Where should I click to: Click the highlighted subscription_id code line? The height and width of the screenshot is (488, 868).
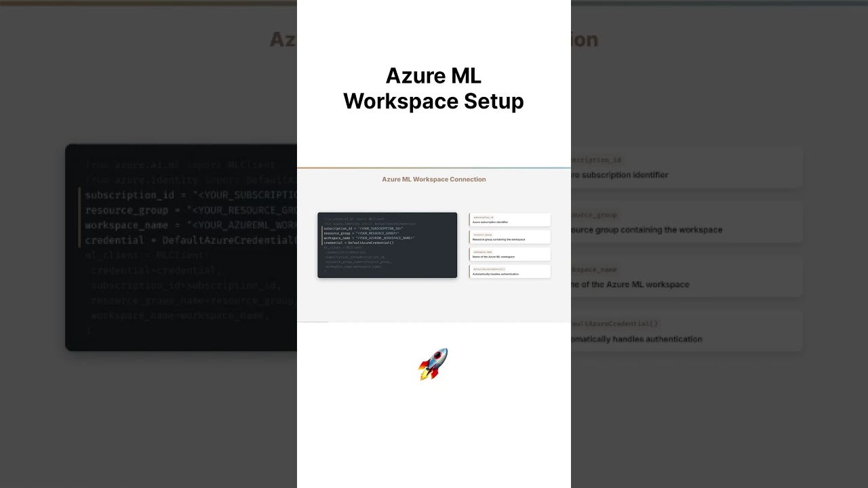coord(363,228)
